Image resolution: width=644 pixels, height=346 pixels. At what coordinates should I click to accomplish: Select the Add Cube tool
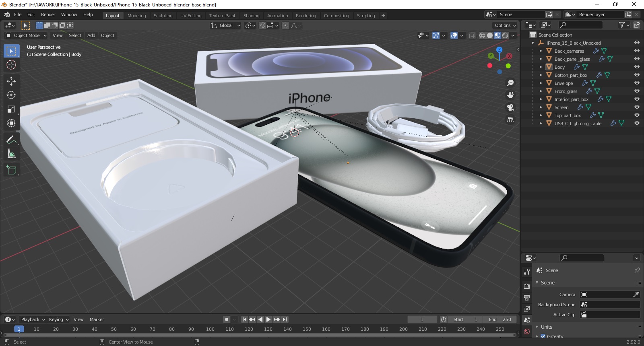11,170
